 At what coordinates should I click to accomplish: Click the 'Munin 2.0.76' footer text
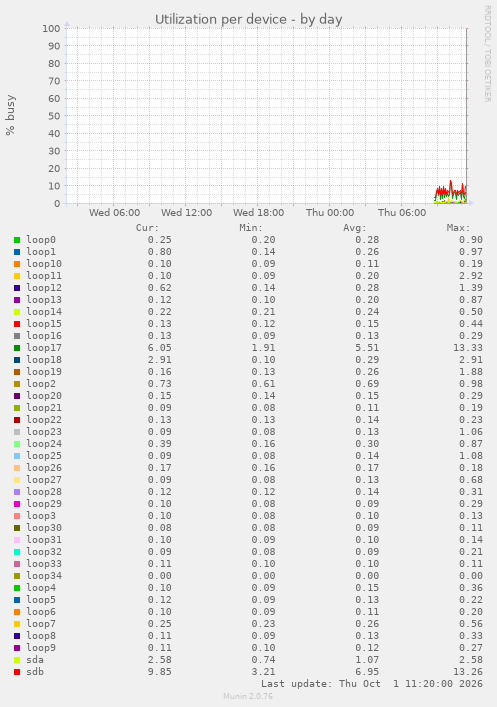(248, 696)
